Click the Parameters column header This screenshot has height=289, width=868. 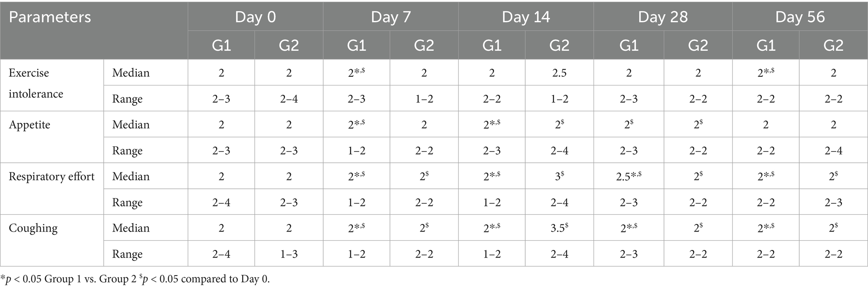[50, 18]
